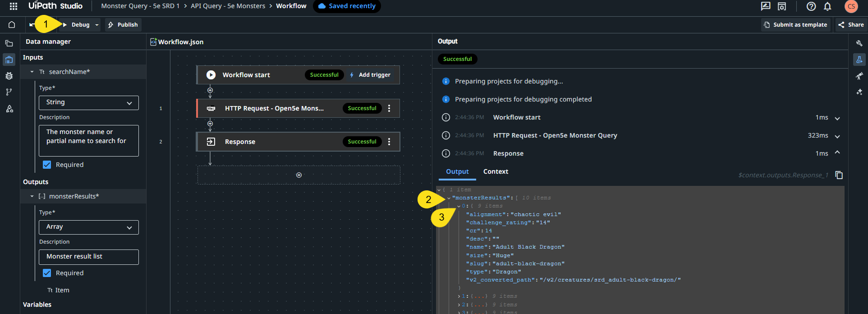This screenshot has width=868, height=314.
Task: Click the Preparing projects for debugging completed message
Action: tap(523, 99)
